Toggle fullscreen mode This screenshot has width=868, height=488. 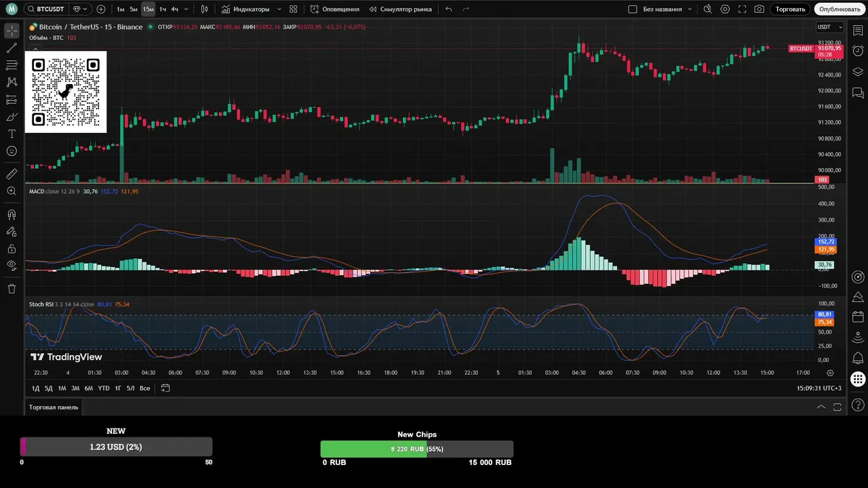pos(743,9)
